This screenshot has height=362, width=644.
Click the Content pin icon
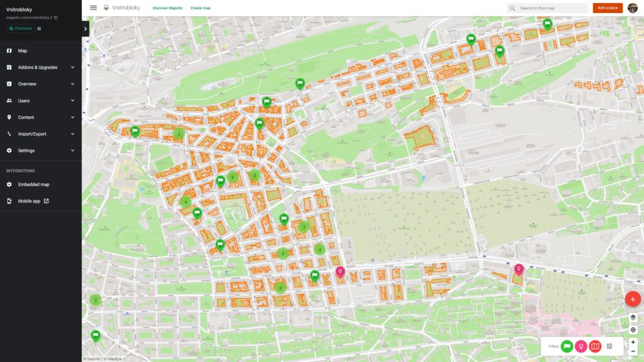point(9,118)
